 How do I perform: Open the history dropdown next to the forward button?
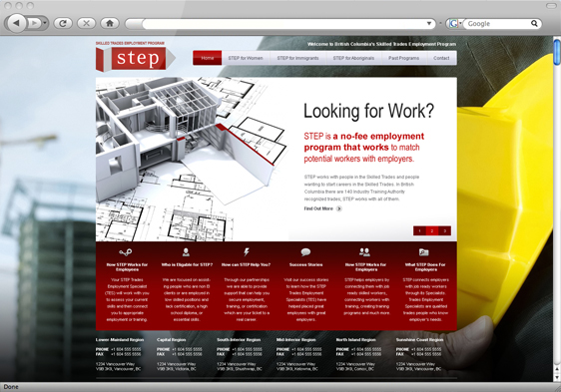[45, 23]
